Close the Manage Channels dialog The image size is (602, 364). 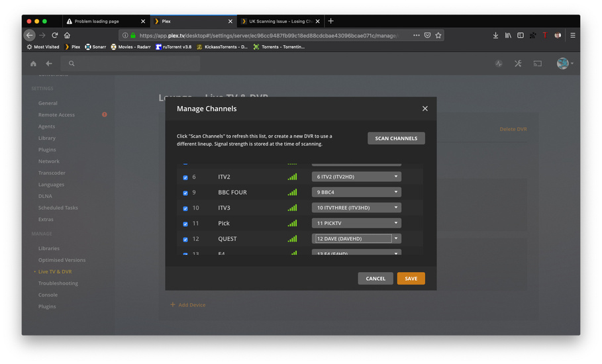pyautogui.click(x=425, y=109)
